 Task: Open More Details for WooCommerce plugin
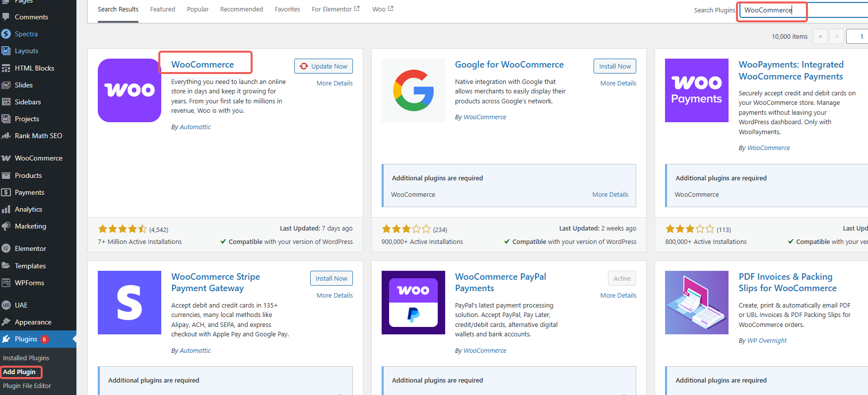click(334, 83)
